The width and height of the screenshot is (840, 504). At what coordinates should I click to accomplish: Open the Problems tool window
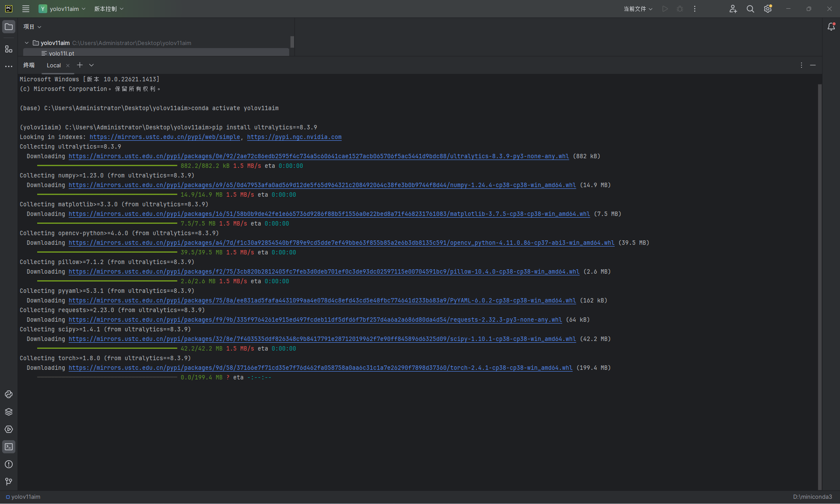click(x=9, y=464)
